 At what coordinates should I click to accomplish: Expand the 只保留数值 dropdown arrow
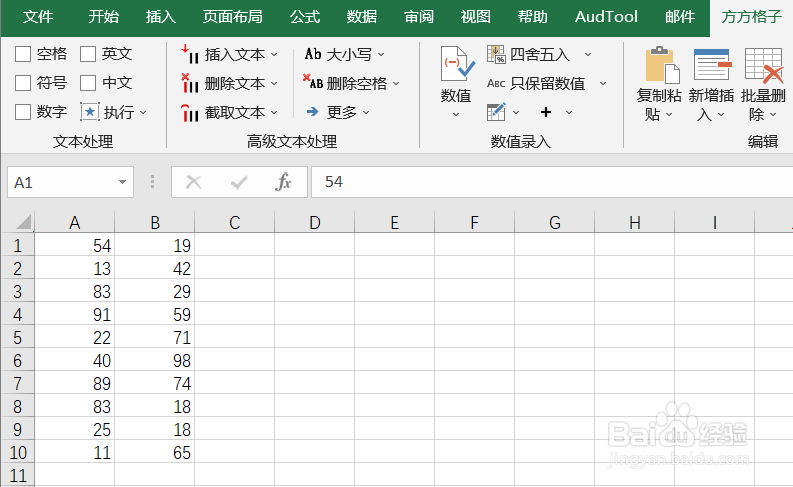603,83
